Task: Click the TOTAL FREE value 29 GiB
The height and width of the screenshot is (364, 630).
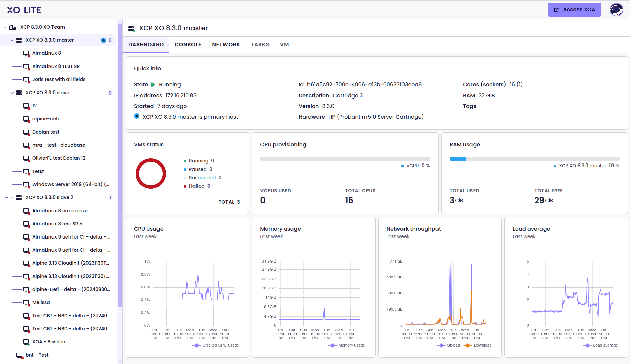Action: (x=544, y=201)
